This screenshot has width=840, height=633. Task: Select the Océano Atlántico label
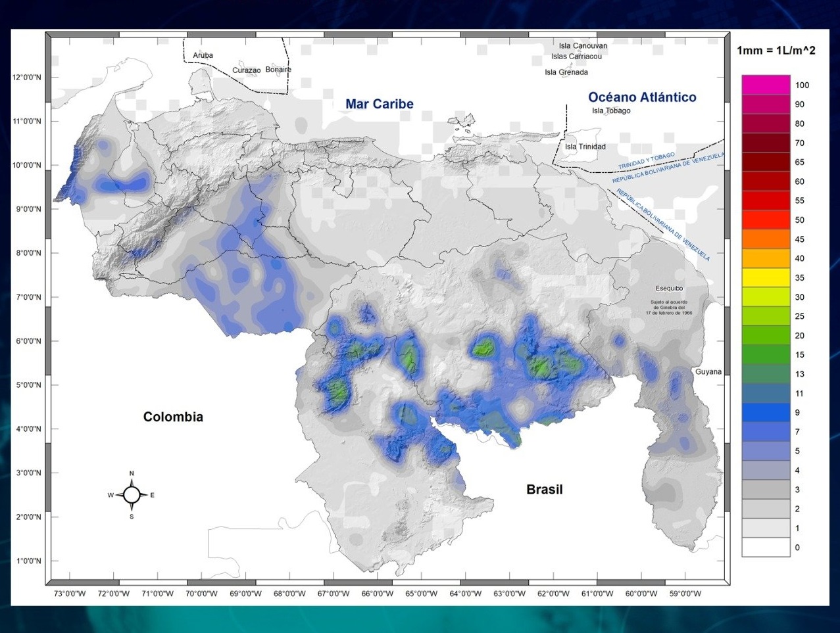tap(641, 97)
